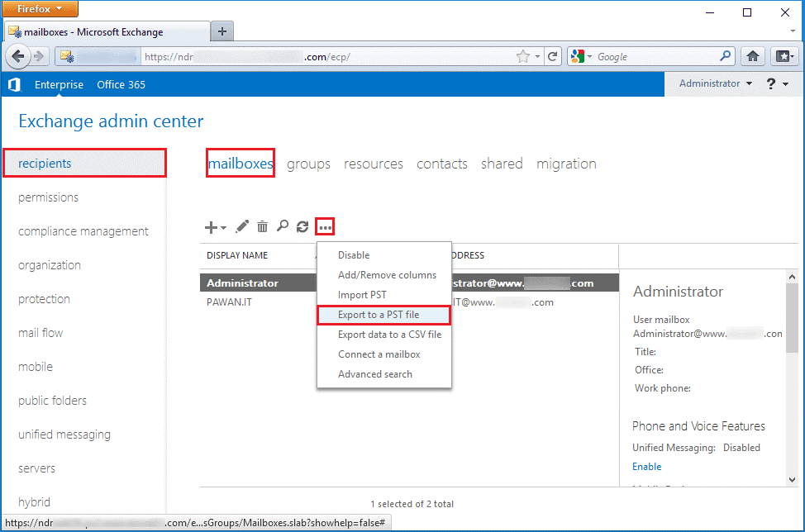Open organization in left navigation

[50, 265]
